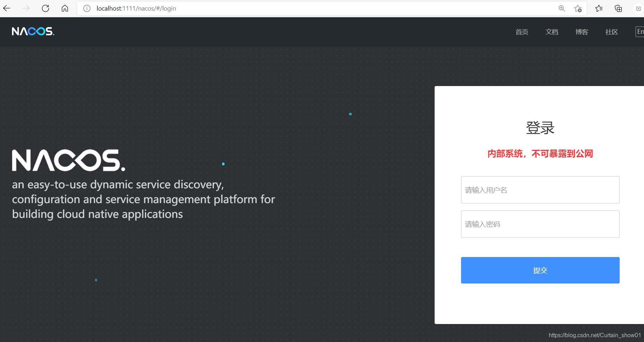
Task: Go back using the browser back arrow
Action: coord(7,8)
